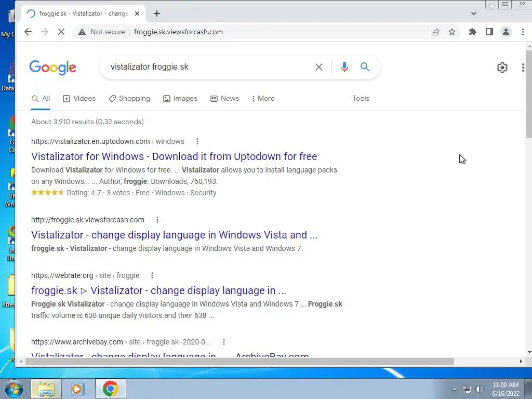Screen dimensions: 532x399
Task: Open Vistalizator change display language Vista link
Action: [x=175, y=235]
